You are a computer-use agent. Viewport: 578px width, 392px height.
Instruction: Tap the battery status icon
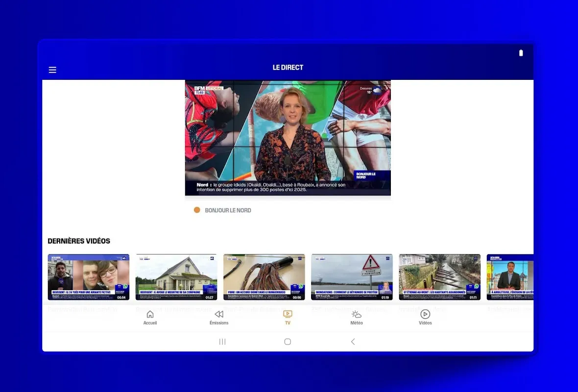pyautogui.click(x=521, y=52)
